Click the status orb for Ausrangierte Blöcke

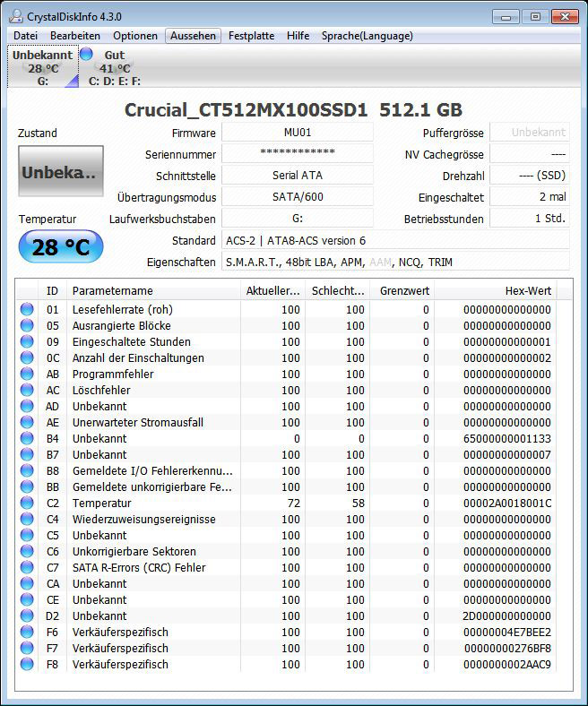coord(27,325)
